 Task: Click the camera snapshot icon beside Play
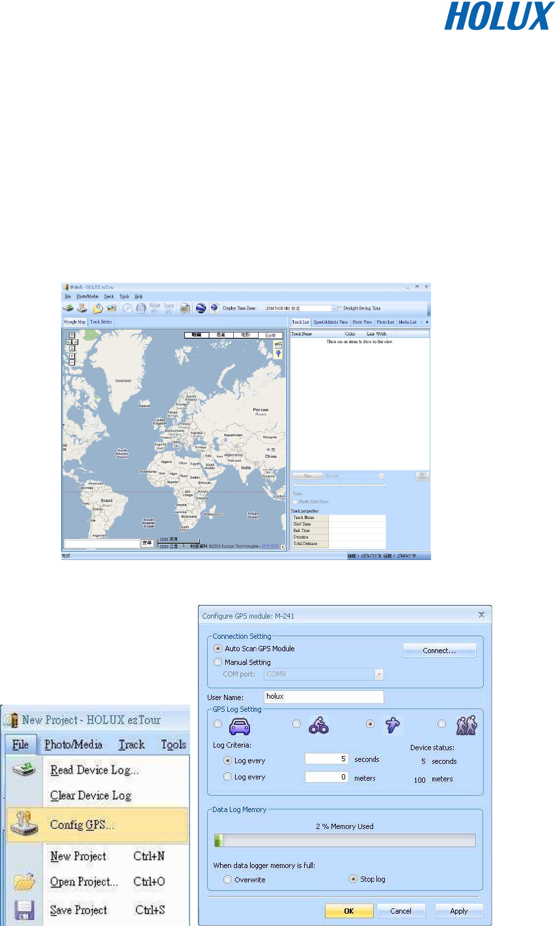(423, 476)
